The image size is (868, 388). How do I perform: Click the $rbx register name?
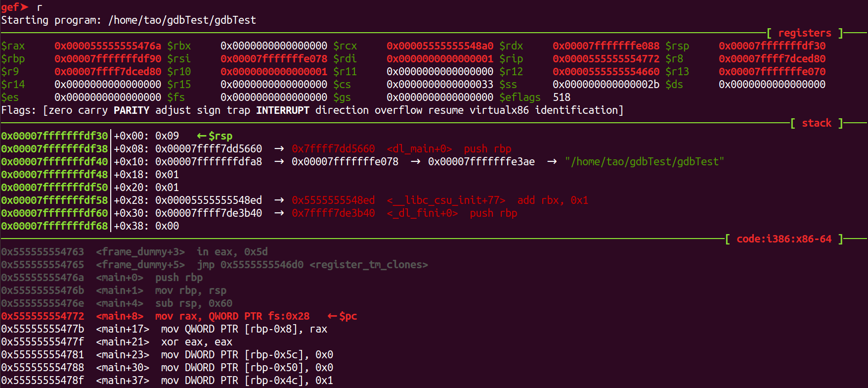(179, 46)
